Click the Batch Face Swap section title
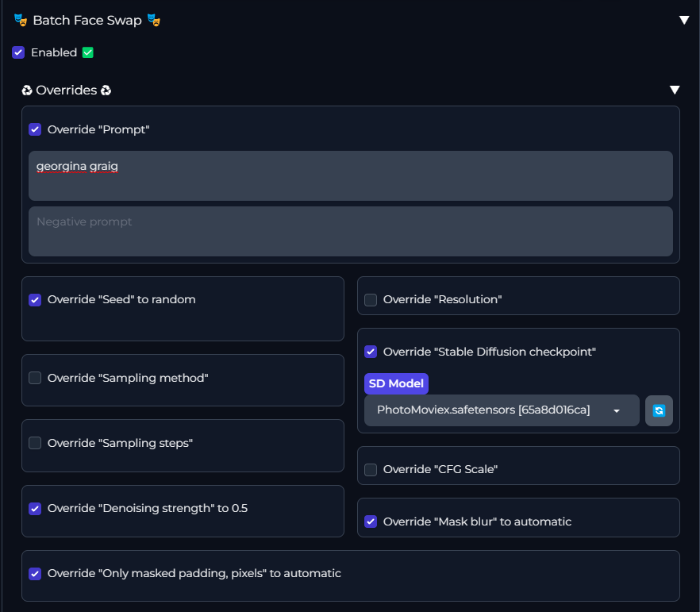This screenshot has width=700, height=612. (87, 20)
